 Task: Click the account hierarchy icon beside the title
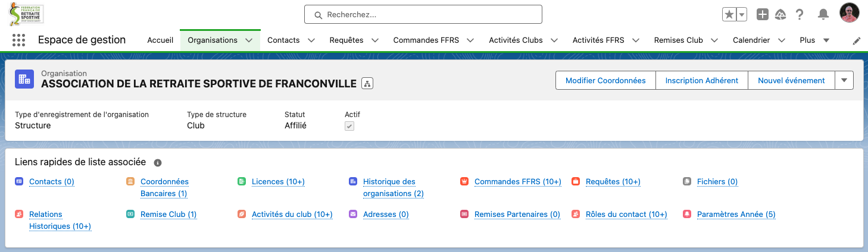click(x=367, y=84)
